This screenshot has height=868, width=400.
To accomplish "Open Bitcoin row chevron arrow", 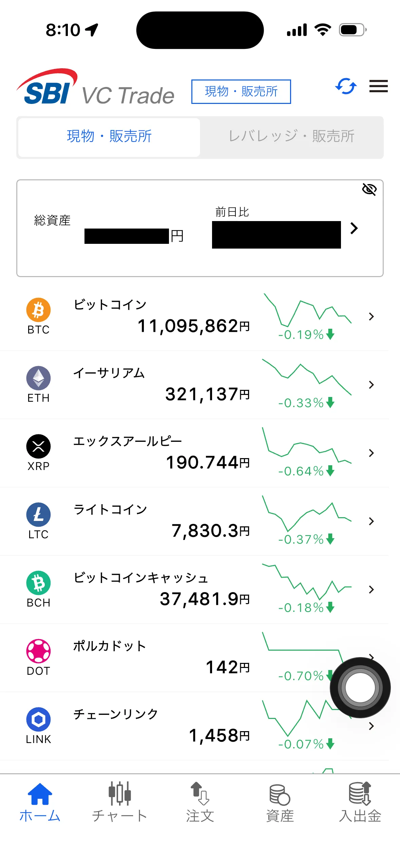I will [371, 317].
